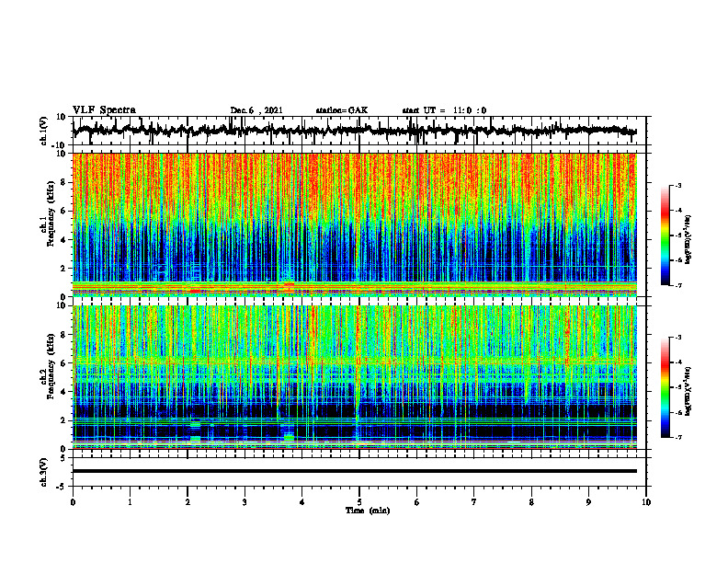The width and height of the screenshot is (728, 563).
Task: Click the ch.3 axis tick label "-5"
Action: point(62,487)
